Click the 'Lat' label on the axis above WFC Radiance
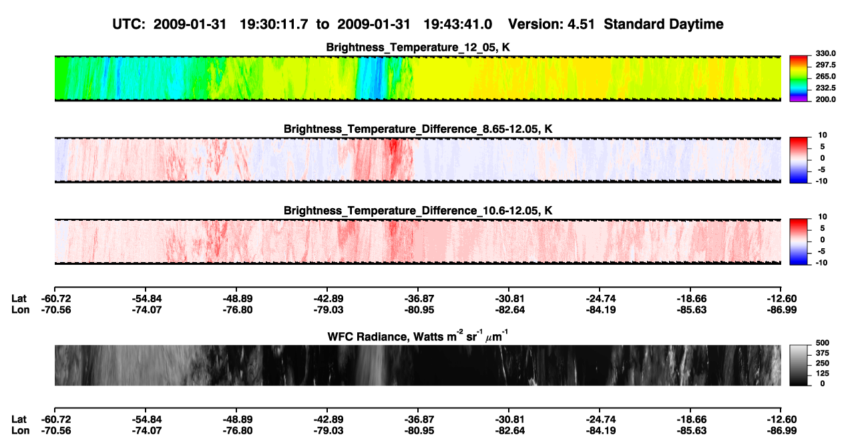This screenshot has width=868, height=445. point(19,298)
